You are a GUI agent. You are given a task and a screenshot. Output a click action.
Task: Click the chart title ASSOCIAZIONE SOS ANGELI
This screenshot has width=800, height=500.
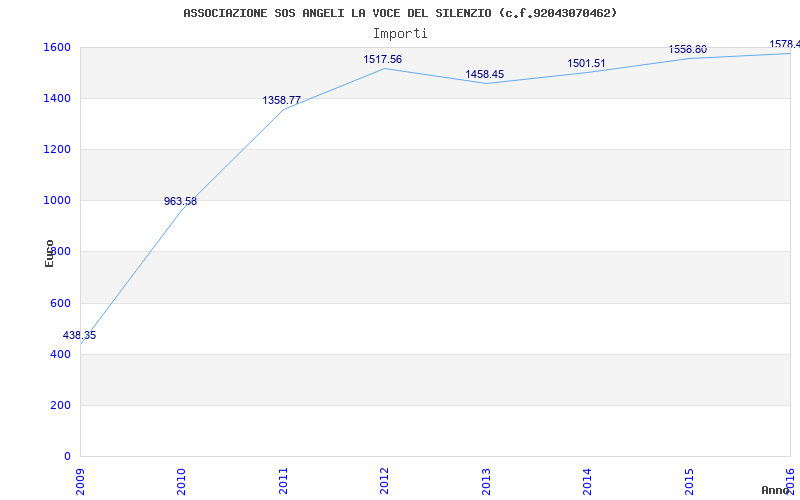click(400, 13)
